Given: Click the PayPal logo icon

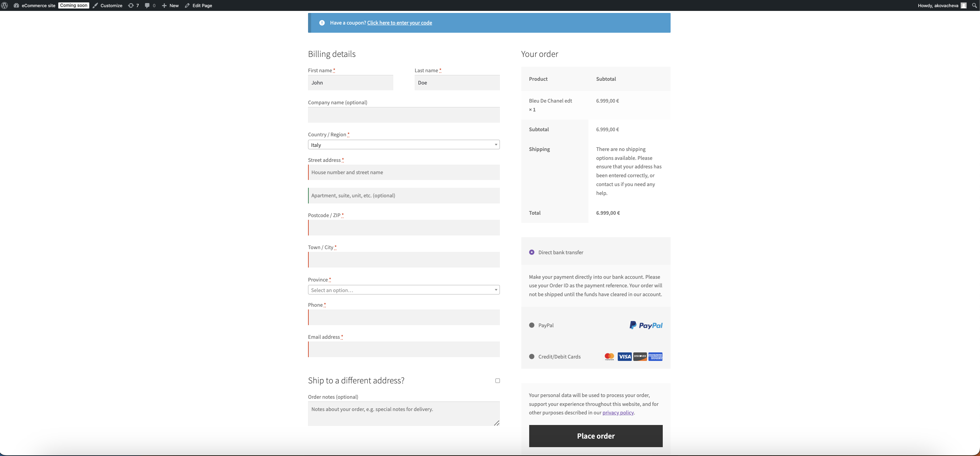Looking at the screenshot, I should click(x=646, y=325).
